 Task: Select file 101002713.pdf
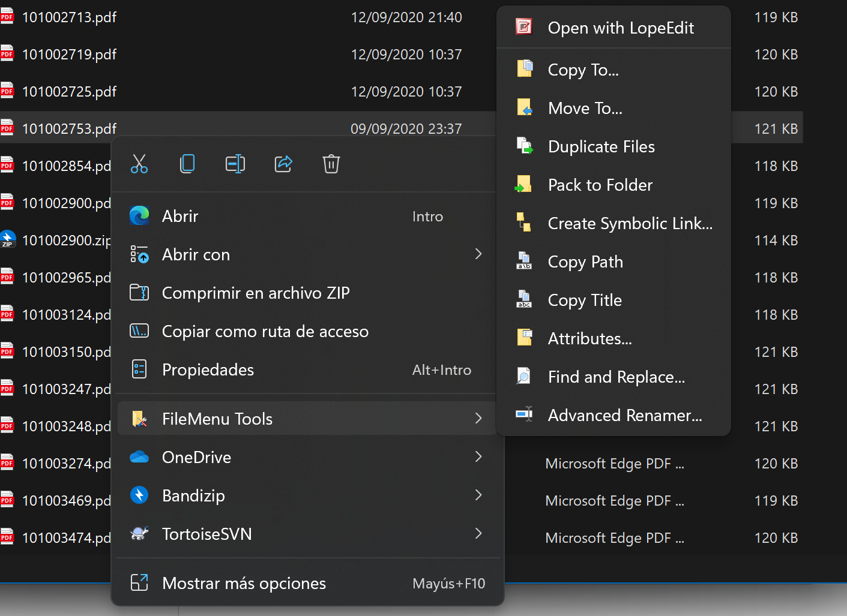tap(69, 17)
